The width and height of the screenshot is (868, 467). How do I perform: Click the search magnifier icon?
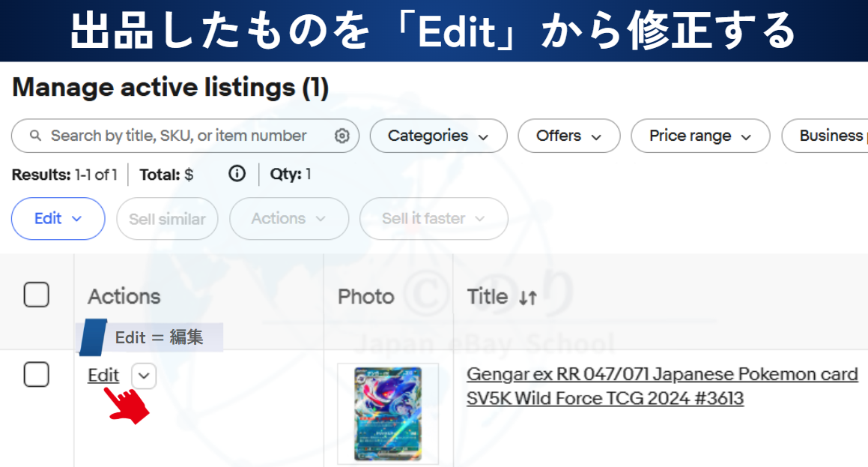tap(34, 136)
